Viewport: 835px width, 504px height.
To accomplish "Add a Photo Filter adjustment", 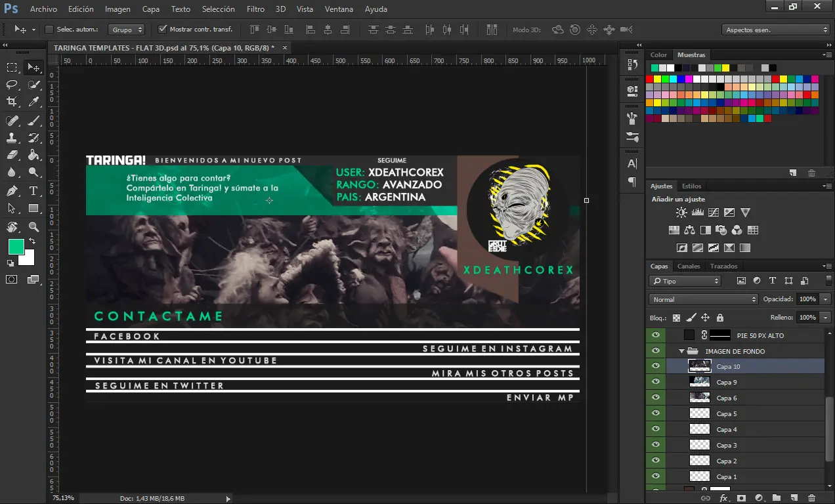I will click(x=721, y=230).
